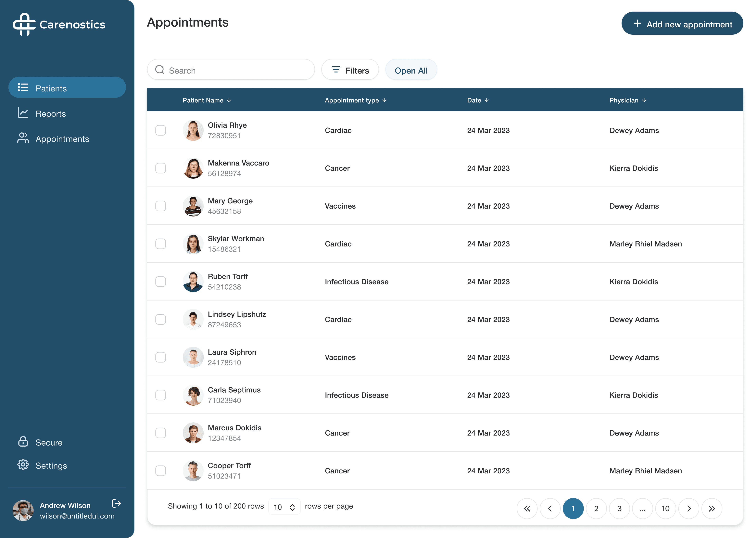Image resolution: width=756 pixels, height=538 pixels.
Task: Open Settings via the gear icon
Action: tap(23, 465)
